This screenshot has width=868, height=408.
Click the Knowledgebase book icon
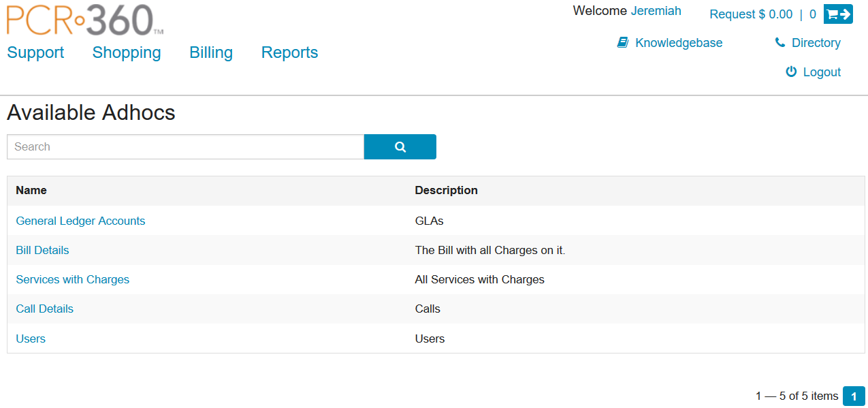click(622, 43)
